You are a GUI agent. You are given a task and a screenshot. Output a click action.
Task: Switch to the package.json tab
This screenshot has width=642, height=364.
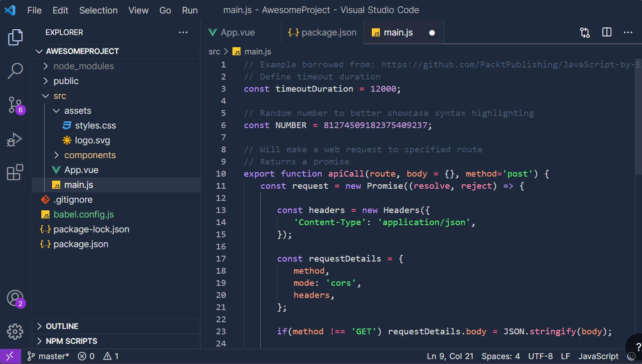pyautogui.click(x=322, y=32)
